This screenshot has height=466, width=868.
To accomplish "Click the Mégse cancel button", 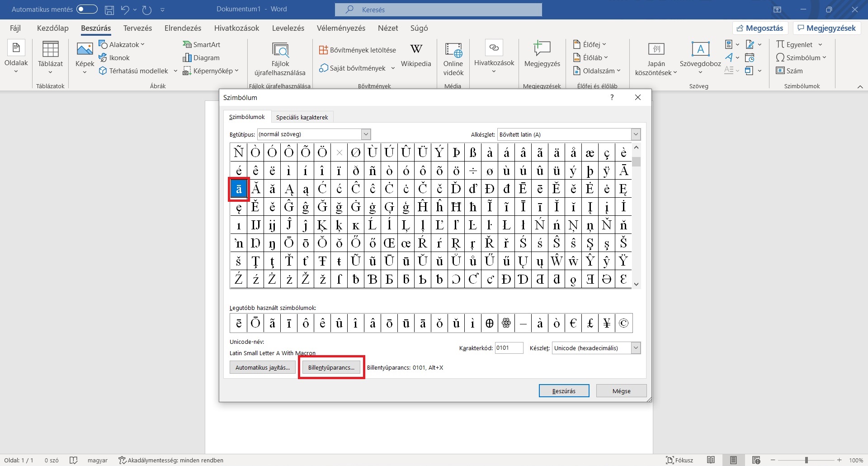I will click(x=621, y=391).
